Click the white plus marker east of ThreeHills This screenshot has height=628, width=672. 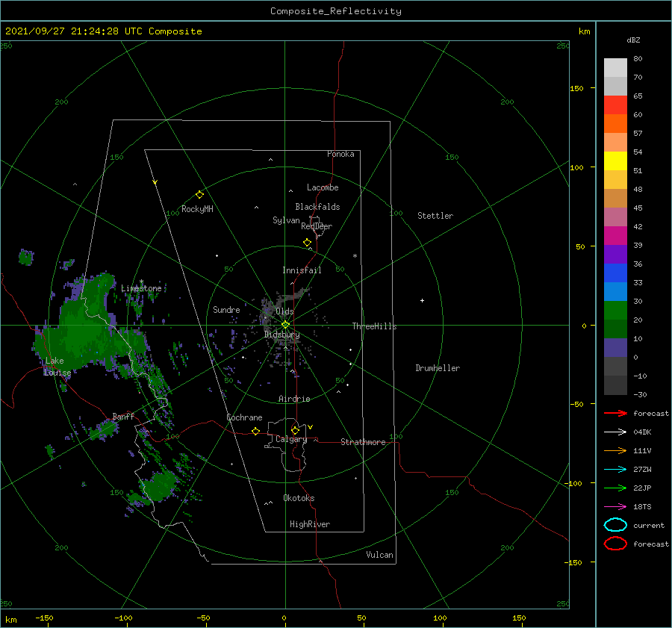tap(422, 300)
